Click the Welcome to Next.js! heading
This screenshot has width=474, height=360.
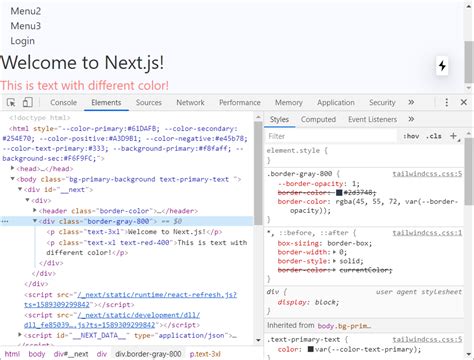[x=82, y=62]
